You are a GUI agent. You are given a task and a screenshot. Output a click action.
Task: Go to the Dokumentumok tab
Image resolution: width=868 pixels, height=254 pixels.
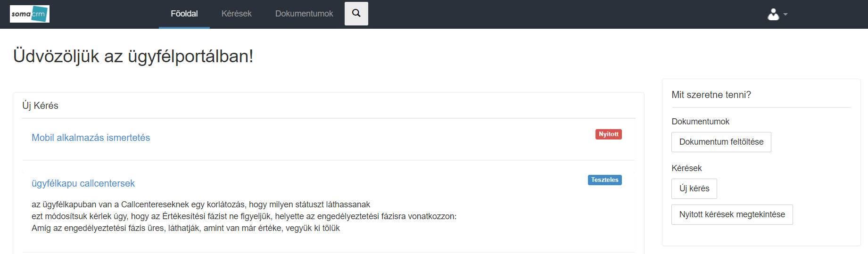304,14
